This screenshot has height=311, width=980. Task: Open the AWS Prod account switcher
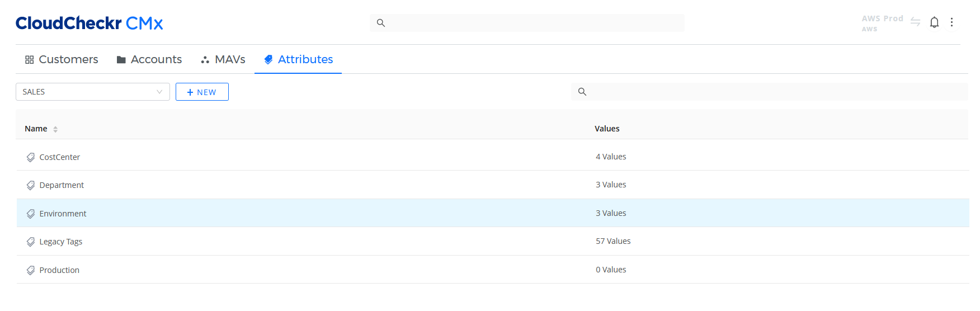pos(882,23)
